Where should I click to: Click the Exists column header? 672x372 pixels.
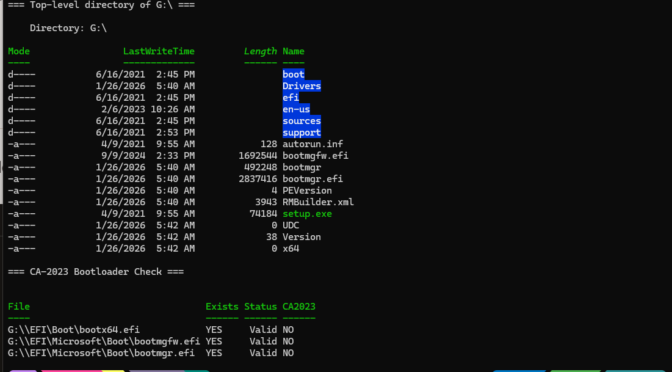coord(222,306)
